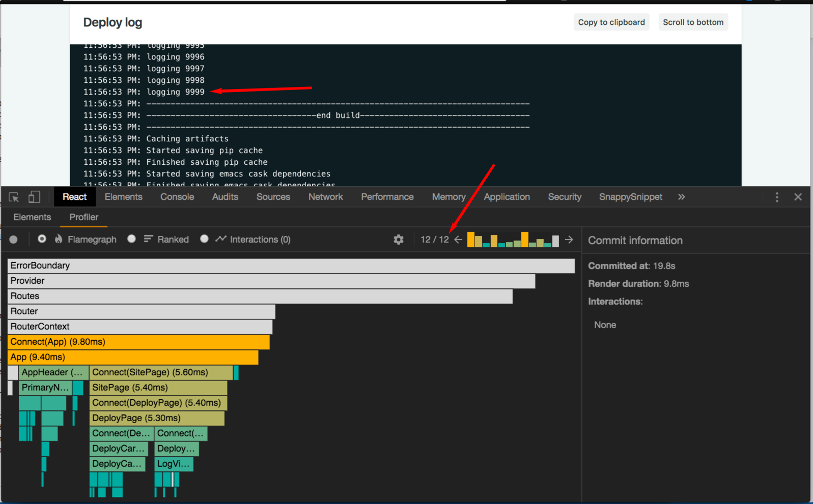Viewport: 813px width, 504px height.
Task: Toggle the device toolbar icon
Action: pos(34,197)
